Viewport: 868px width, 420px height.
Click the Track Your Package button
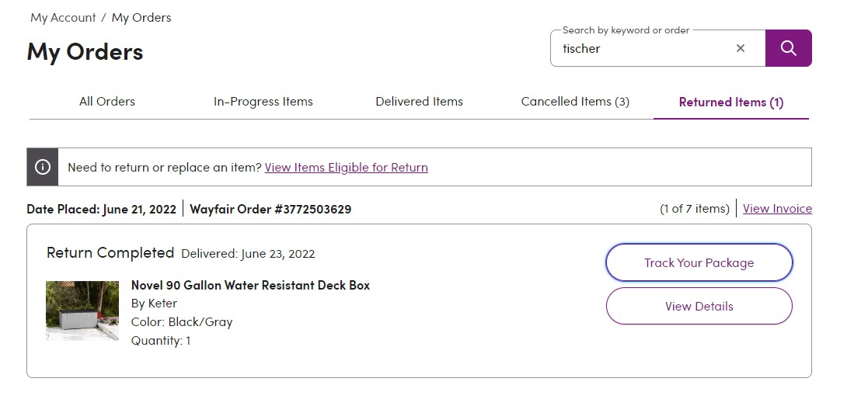pyautogui.click(x=699, y=263)
